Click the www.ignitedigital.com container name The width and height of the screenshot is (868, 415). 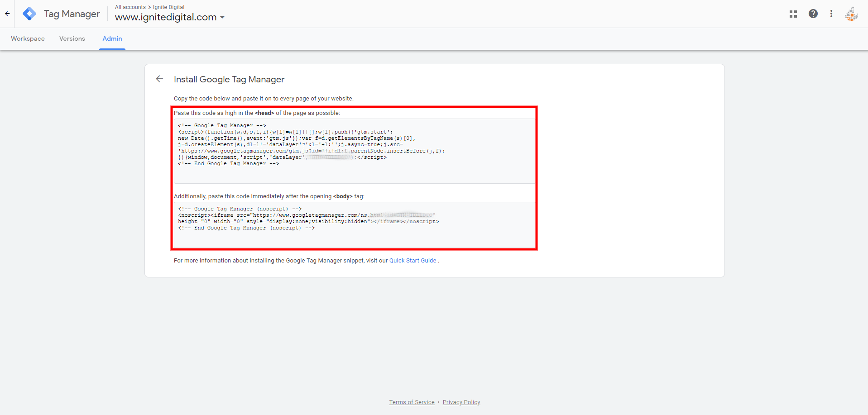[166, 17]
